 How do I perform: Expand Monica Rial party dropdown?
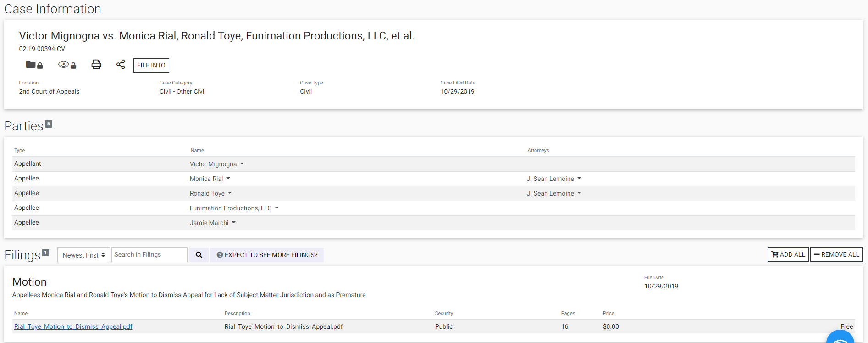pyautogui.click(x=210, y=179)
